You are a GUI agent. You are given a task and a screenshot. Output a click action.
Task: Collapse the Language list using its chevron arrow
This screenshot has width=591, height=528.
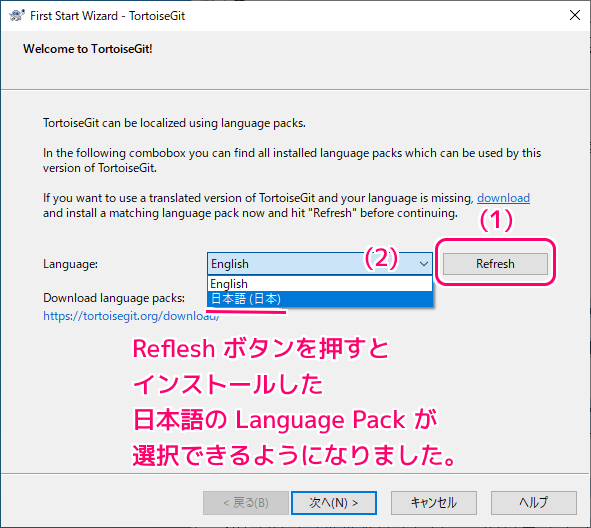(x=424, y=264)
